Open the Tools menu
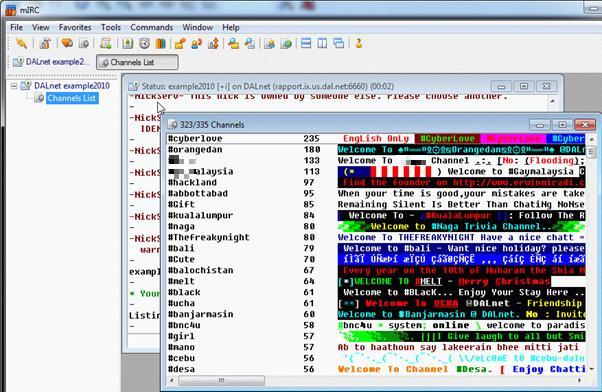The image size is (602, 392). pos(111,28)
